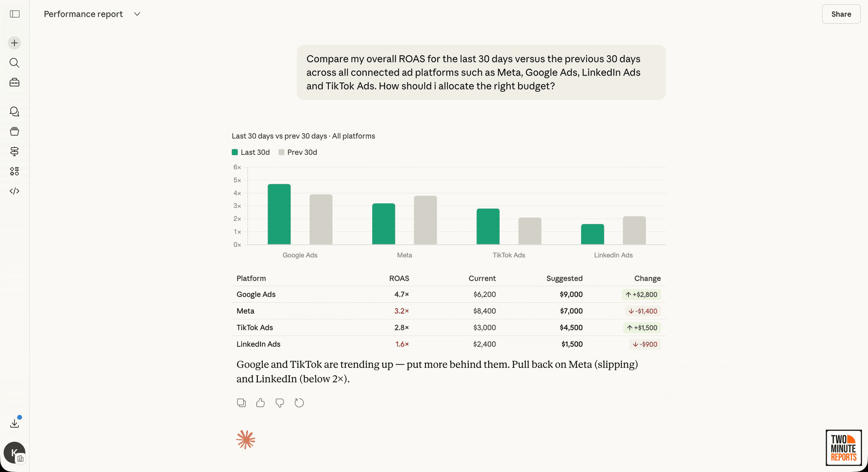Give a thumbs down to the response

[279, 403]
